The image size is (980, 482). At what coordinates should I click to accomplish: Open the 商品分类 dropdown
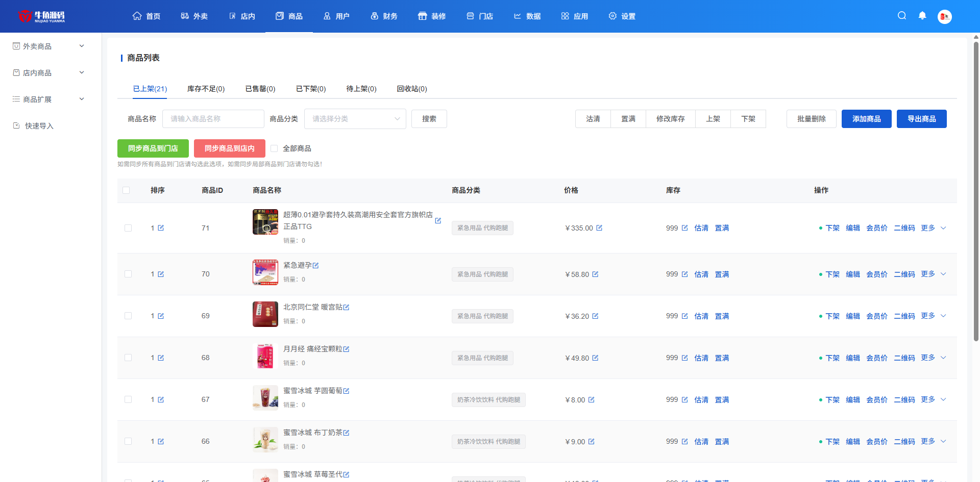coord(355,119)
